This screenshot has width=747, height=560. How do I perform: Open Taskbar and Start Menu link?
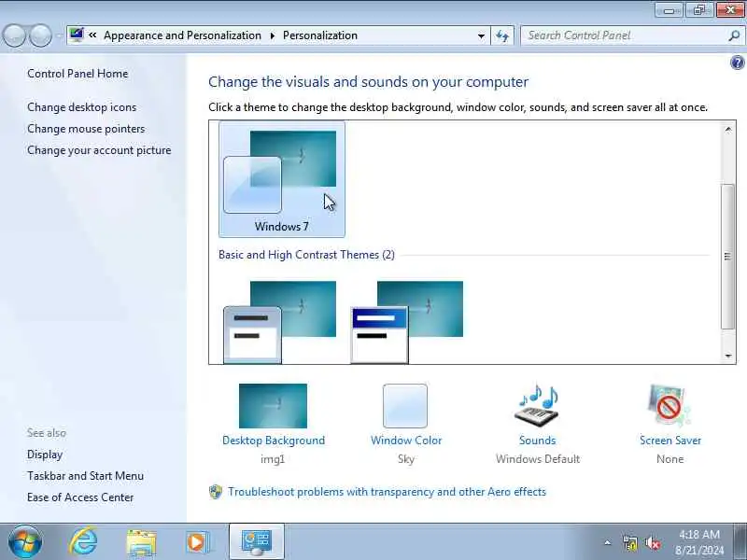85,476
